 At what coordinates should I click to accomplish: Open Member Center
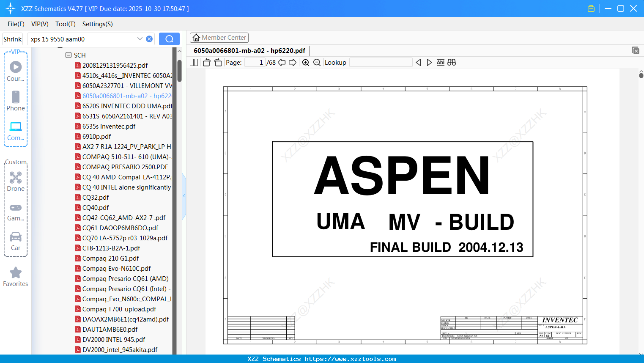click(x=219, y=38)
